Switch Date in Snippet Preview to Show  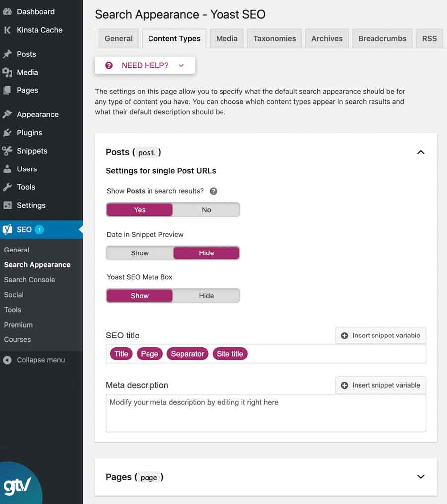point(140,253)
